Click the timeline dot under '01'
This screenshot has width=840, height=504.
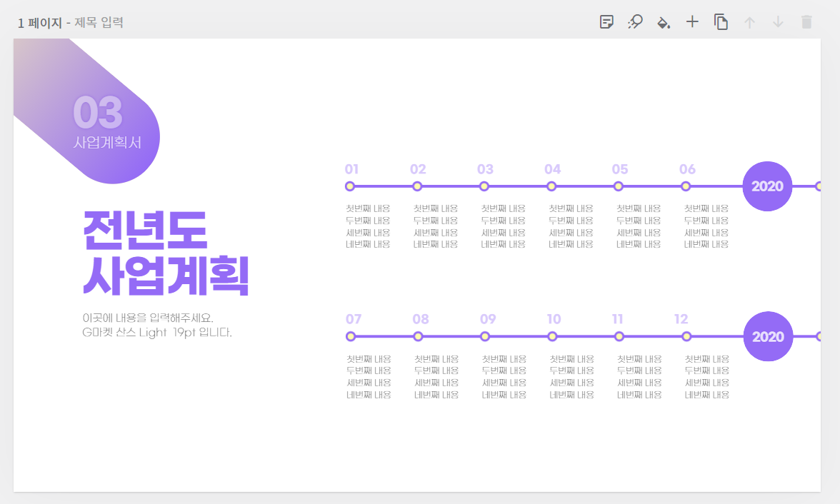(350, 186)
